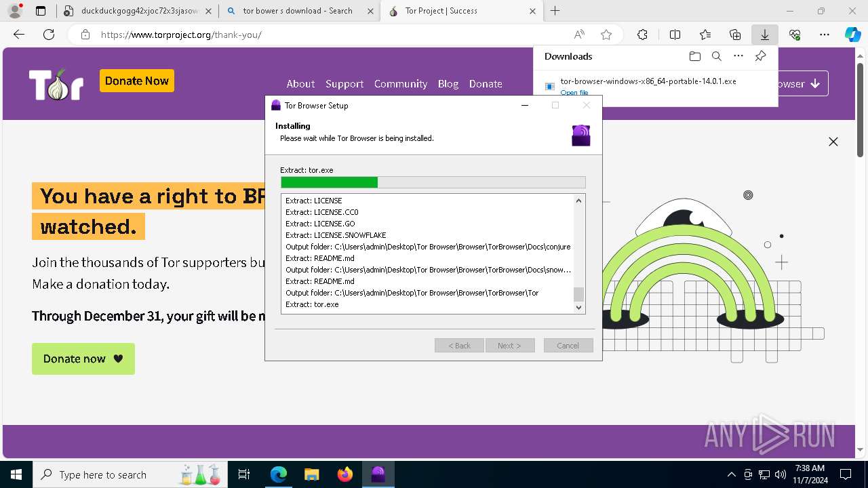Viewport: 868px width, 488px height.
Task: Open Microsoft Edge from taskbar
Action: pyautogui.click(x=279, y=474)
